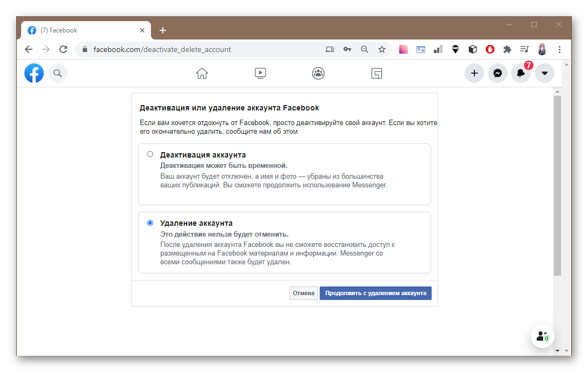
Task: Select the Удаление аккаунта radio button
Action: pos(150,223)
